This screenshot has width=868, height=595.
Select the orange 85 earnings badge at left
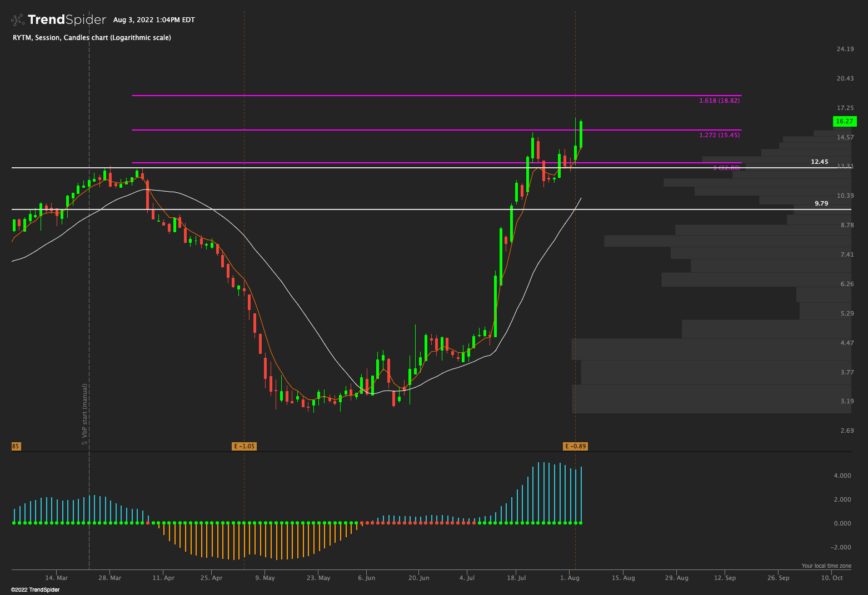[16, 446]
